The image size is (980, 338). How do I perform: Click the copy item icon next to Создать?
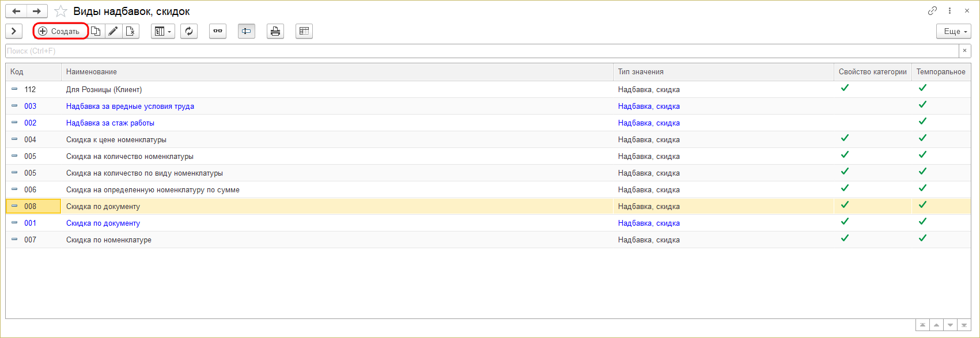96,31
